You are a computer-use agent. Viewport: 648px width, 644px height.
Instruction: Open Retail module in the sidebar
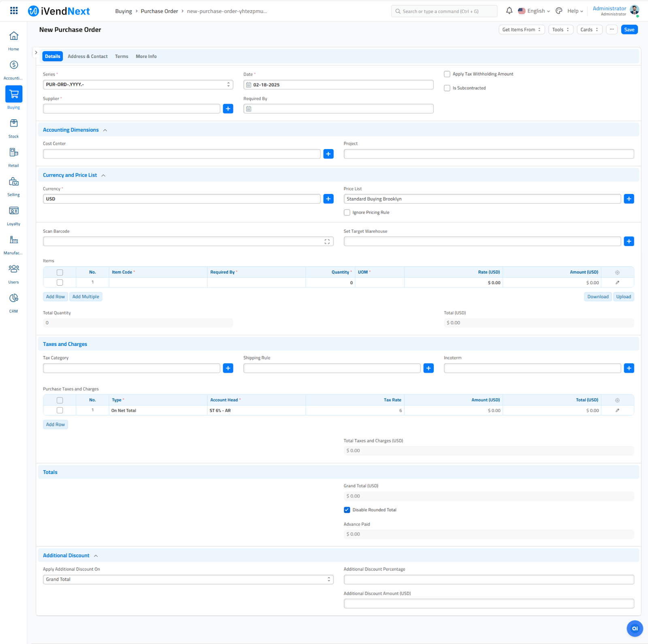tap(14, 158)
